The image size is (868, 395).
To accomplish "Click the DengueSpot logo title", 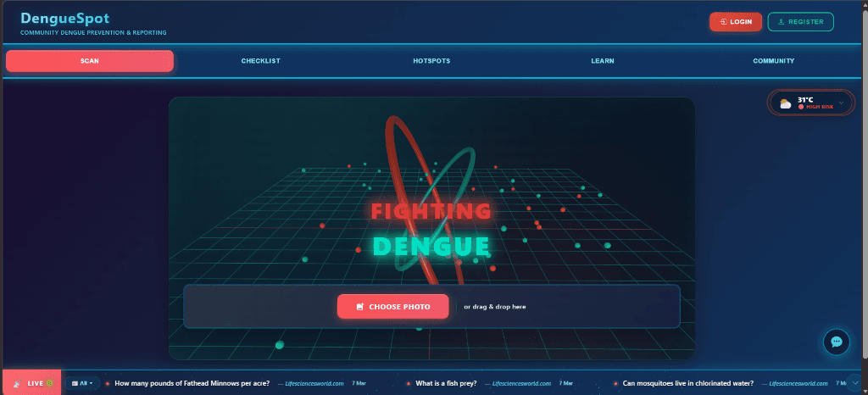I will click(64, 19).
